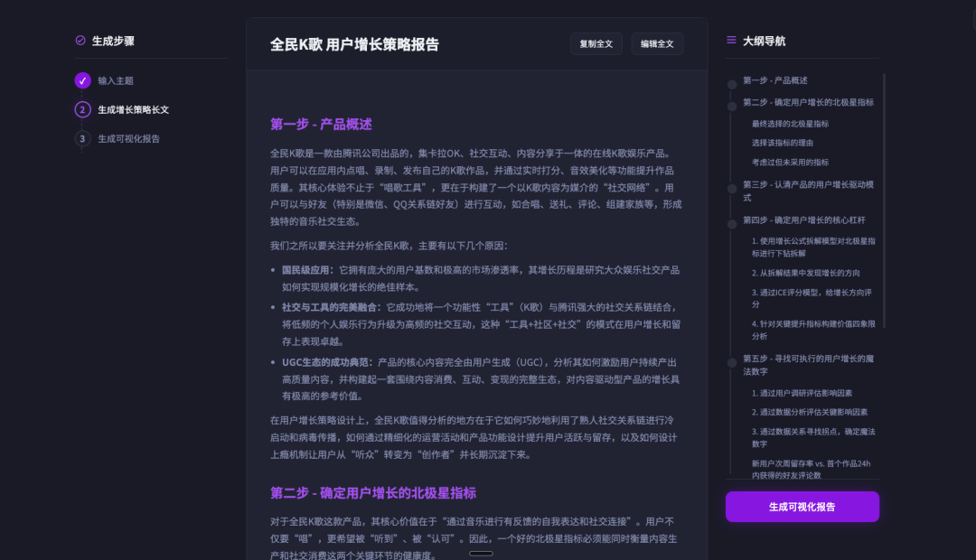Open 生成可视化报告 step label in sidebar
The width and height of the screenshot is (976, 560).
[129, 139]
